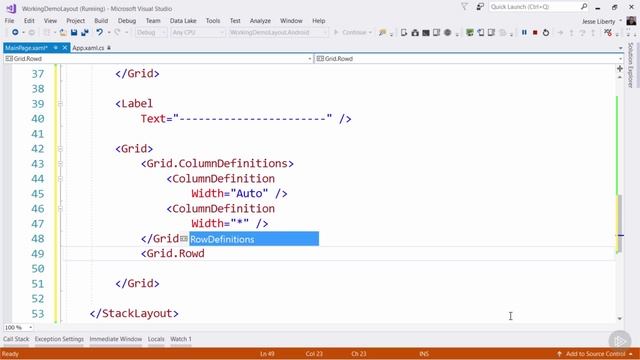The width and height of the screenshot is (640, 360).
Task: Stop debugging with the red square
Action: [535, 32]
